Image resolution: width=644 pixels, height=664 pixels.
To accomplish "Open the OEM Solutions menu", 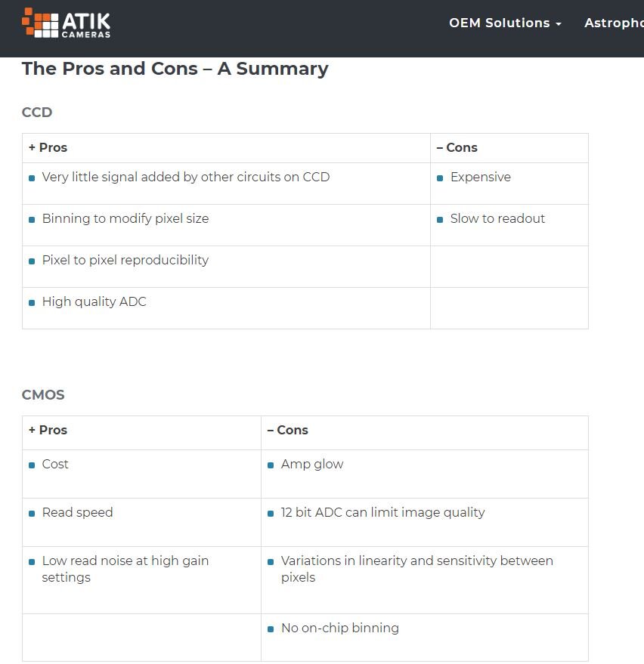I will [500, 23].
